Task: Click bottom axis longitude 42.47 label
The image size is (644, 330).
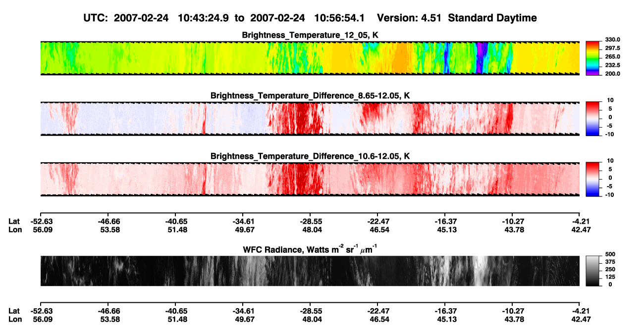Action: [581, 319]
